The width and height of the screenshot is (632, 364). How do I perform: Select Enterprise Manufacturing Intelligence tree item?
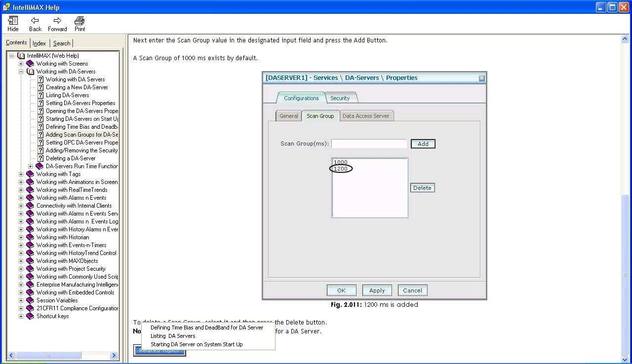[77, 285]
